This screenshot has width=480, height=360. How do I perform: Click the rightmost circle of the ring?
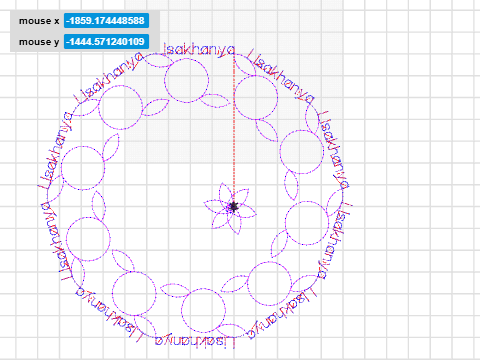tap(307, 223)
